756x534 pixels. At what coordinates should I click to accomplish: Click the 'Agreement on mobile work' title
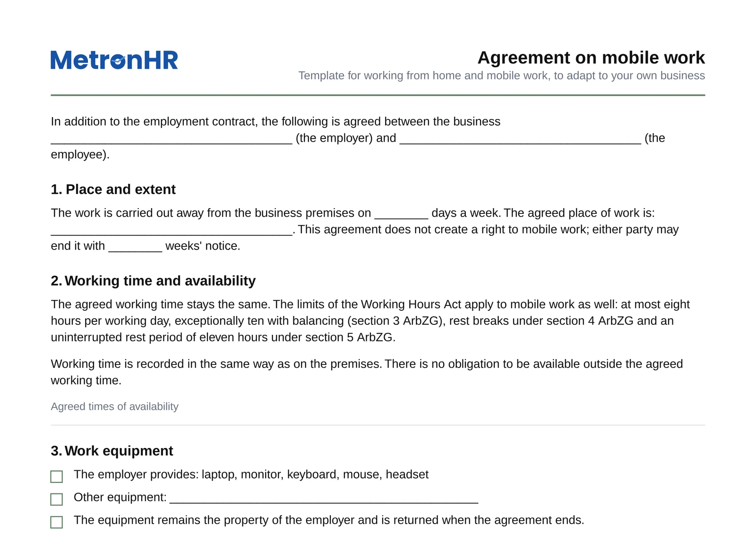point(591,58)
